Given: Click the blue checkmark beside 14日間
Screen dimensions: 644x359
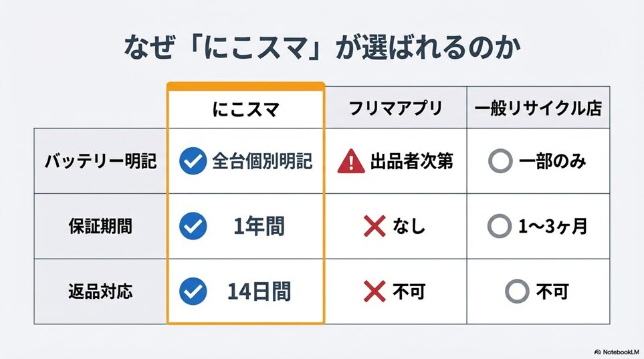Looking at the screenshot, I should click(x=193, y=291).
